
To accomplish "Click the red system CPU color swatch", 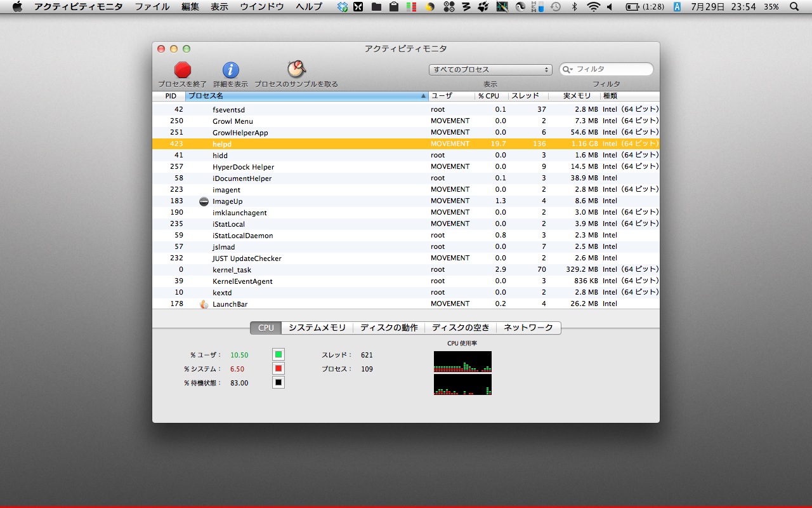I will 278,368.
